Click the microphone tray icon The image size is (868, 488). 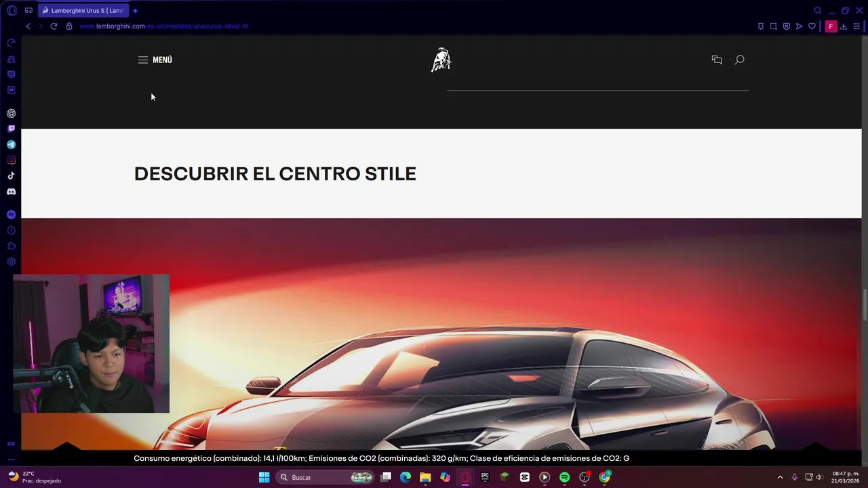(795, 477)
